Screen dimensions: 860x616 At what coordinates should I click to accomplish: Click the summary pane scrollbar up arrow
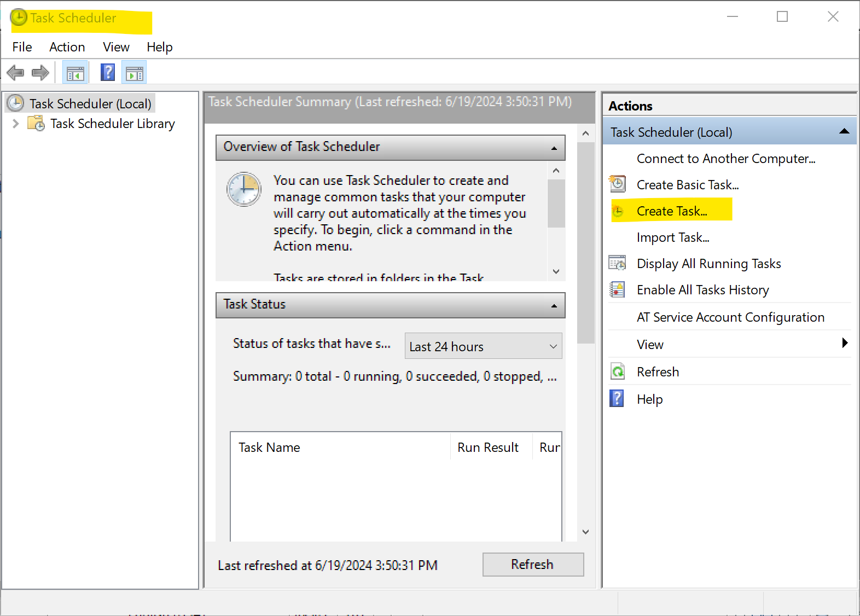(x=585, y=133)
